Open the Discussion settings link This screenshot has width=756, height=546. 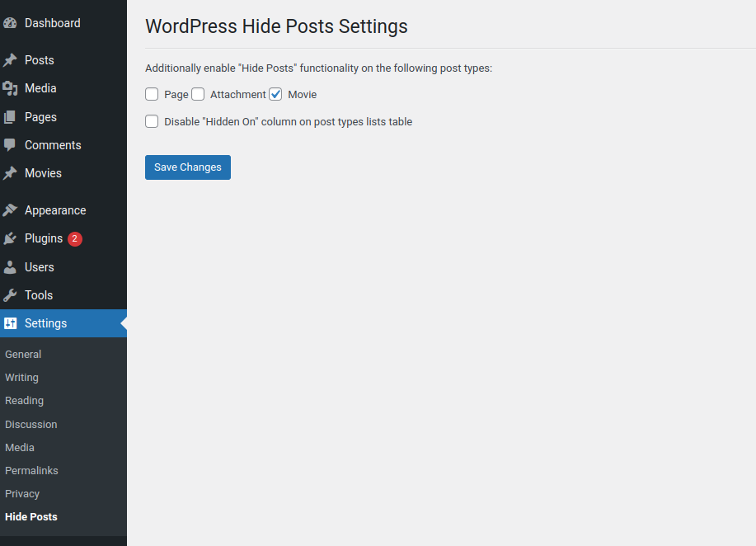click(31, 424)
